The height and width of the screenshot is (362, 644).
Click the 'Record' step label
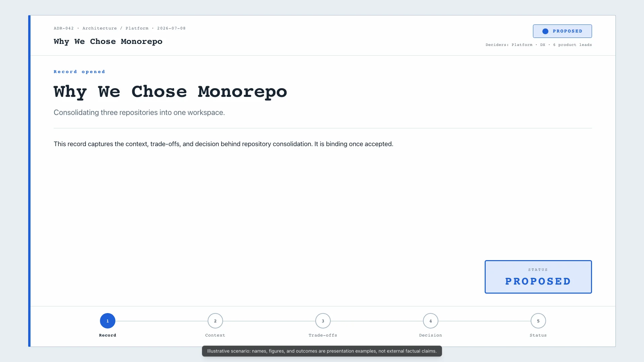[108, 335]
